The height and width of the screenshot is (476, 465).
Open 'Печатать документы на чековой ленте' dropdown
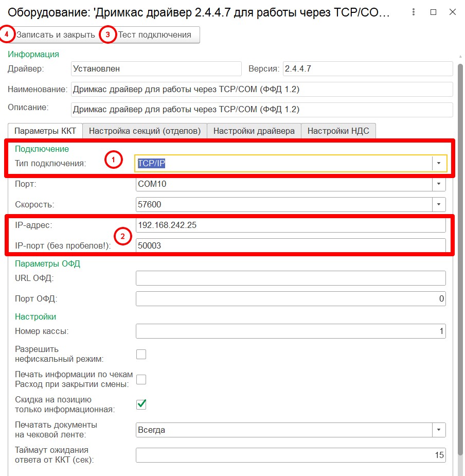[439, 430]
